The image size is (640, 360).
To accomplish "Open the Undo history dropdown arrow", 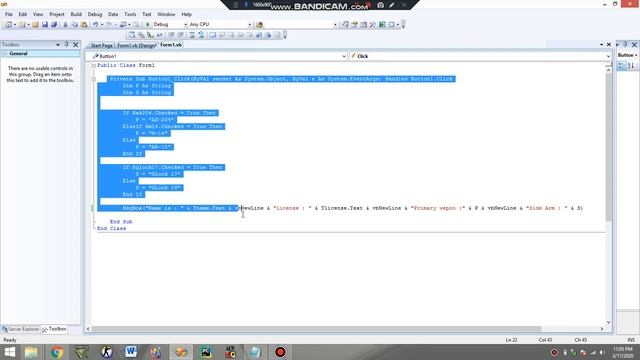I will (x=102, y=24).
